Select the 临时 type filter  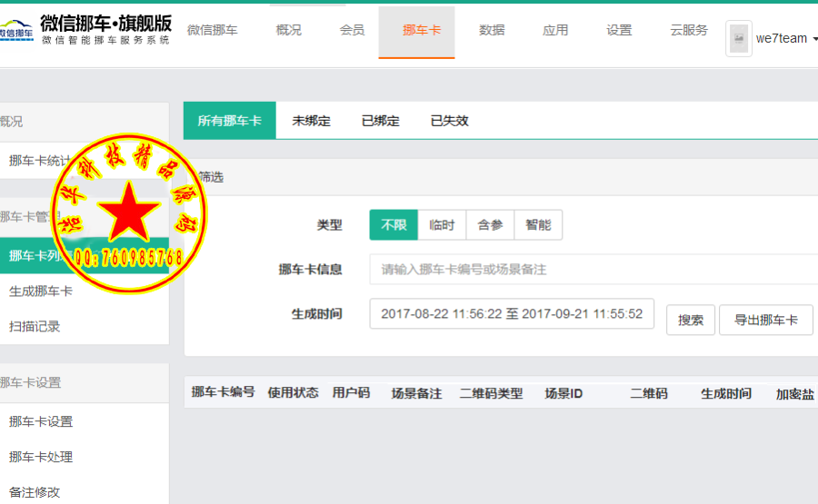click(442, 224)
